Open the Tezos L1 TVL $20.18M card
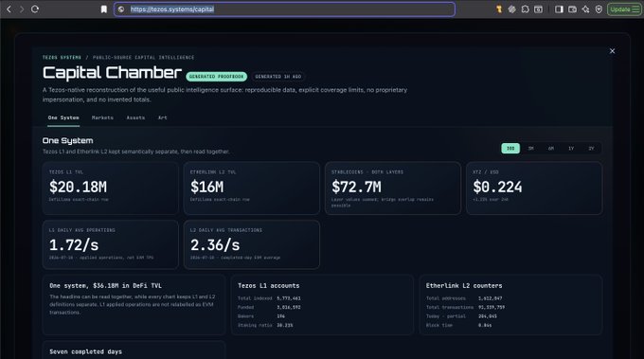Screen dimensions: 644x359 point(111,188)
